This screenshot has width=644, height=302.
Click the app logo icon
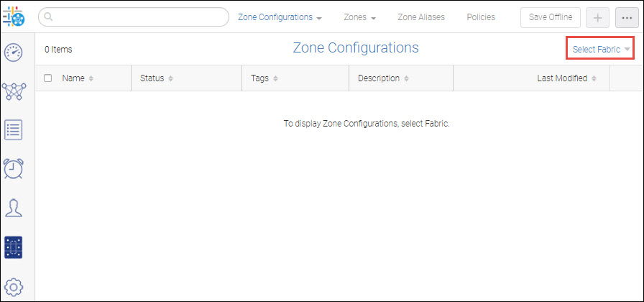[x=14, y=17]
